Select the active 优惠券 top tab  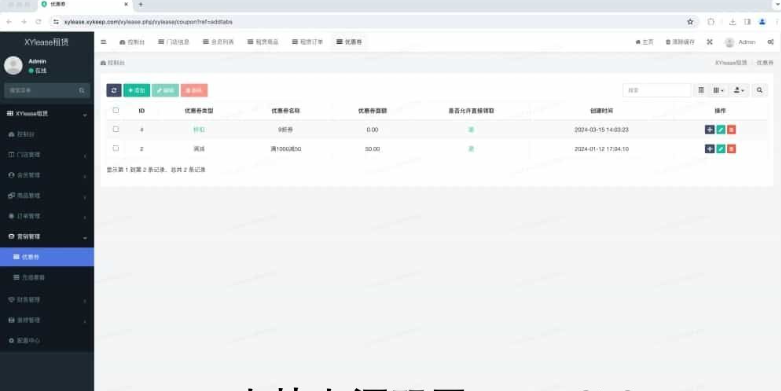pos(349,42)
